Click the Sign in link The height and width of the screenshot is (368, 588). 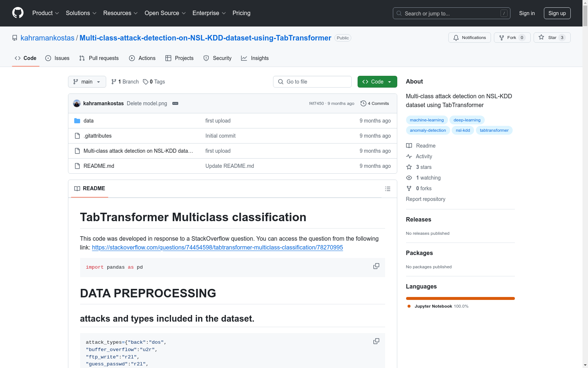point(527,13)
